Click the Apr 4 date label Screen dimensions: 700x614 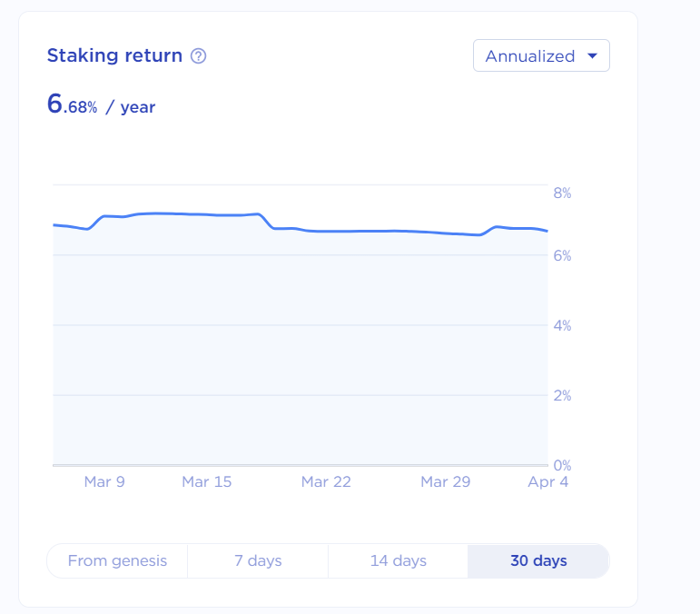point(548,482)
